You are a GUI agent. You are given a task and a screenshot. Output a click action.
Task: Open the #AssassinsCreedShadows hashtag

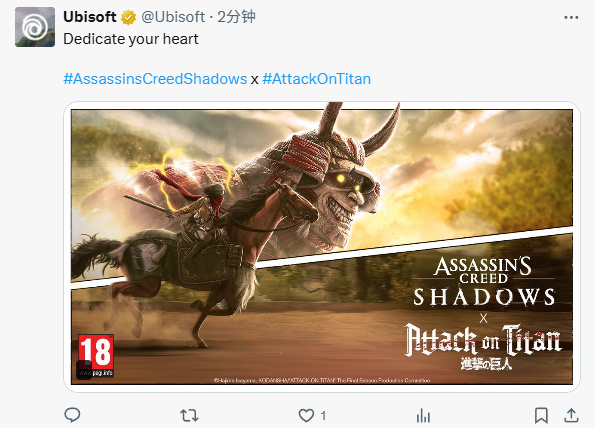pyautogui.click(x=155, y=79)
